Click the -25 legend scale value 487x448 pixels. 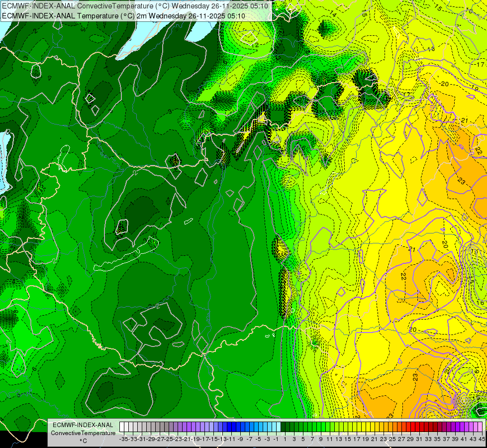click(x=168, y=440)
